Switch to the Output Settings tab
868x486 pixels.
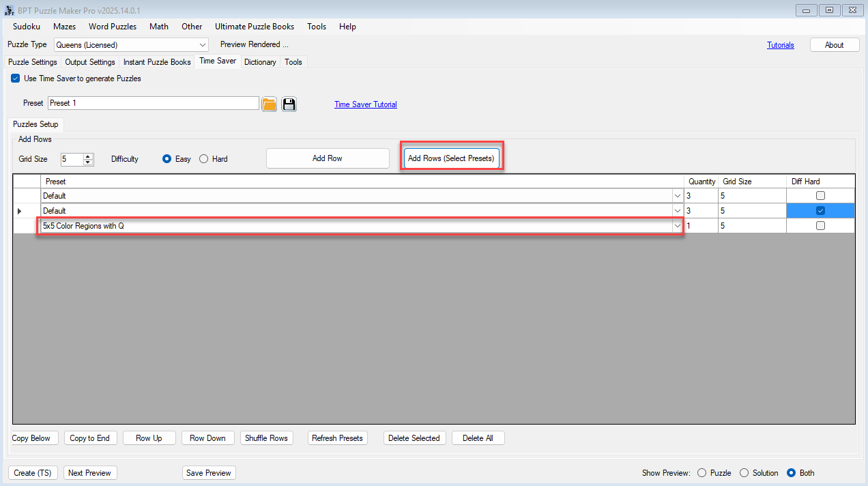(x=90, y=62)
